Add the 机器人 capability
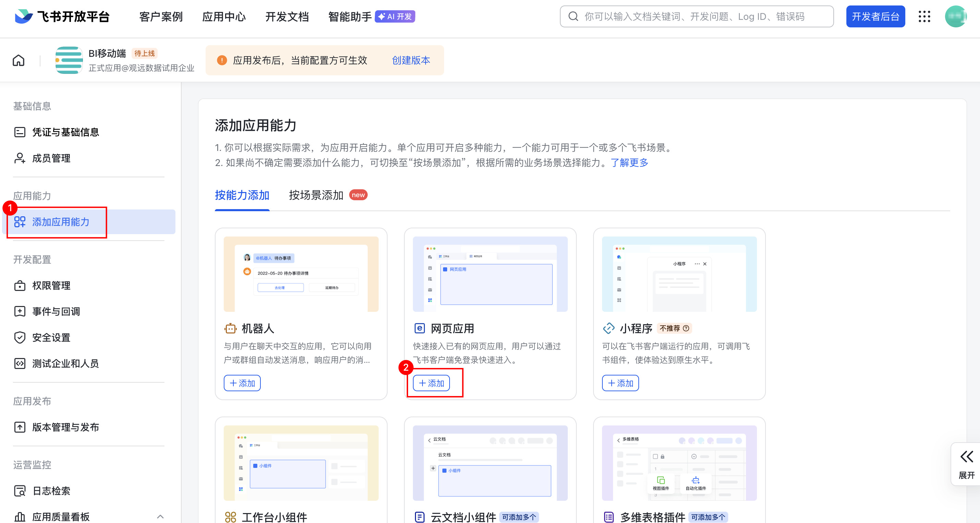Image resolution: width=980 pixels, height=523 pixels. pyautogui.click(x=242, y=383)
